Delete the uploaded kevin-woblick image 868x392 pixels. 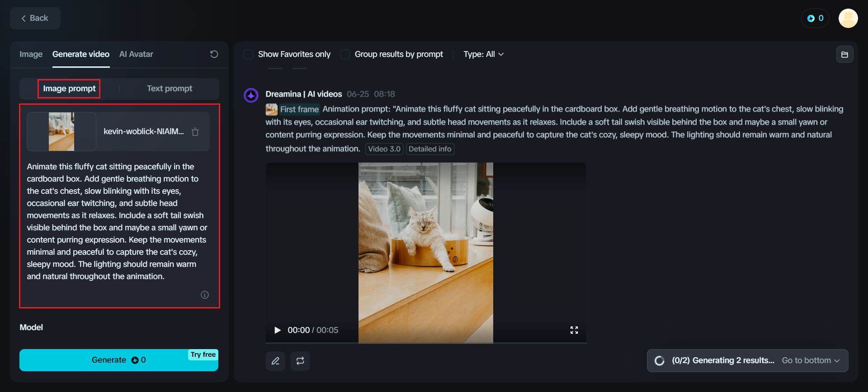click(195, 132)
